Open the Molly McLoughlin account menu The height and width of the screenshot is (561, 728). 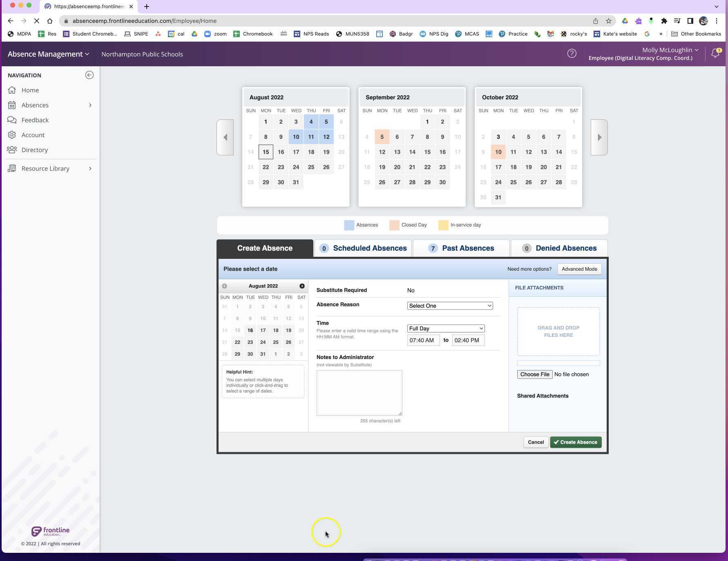click(x=669, y=50)
